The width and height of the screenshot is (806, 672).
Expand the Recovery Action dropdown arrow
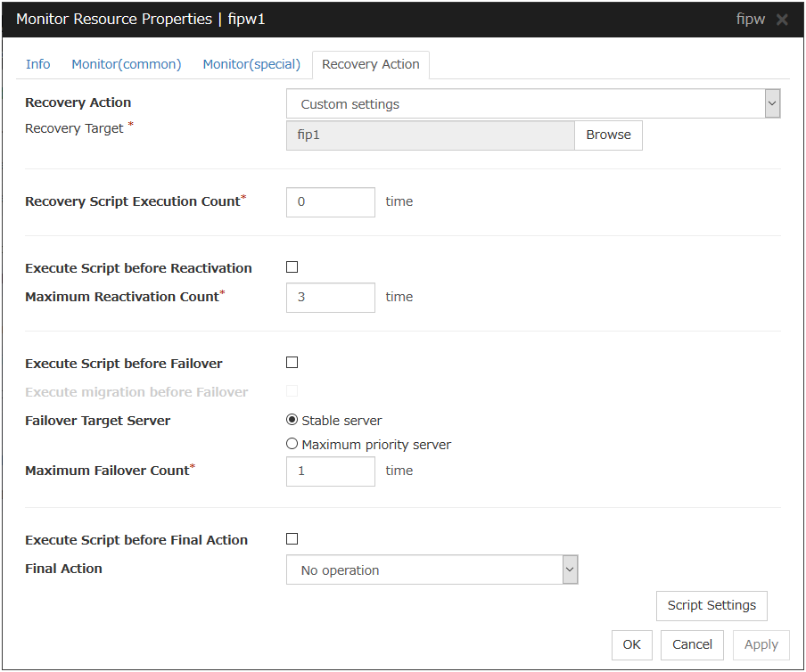click(772, 104)
